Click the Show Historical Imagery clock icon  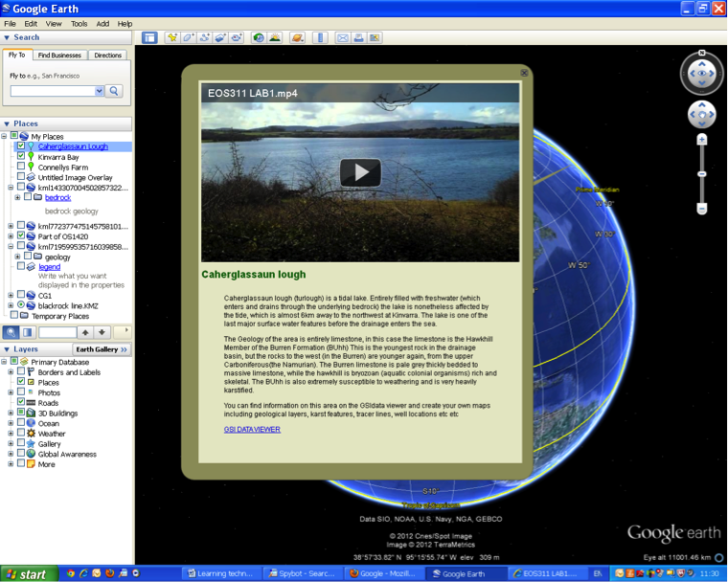(259, 38)
